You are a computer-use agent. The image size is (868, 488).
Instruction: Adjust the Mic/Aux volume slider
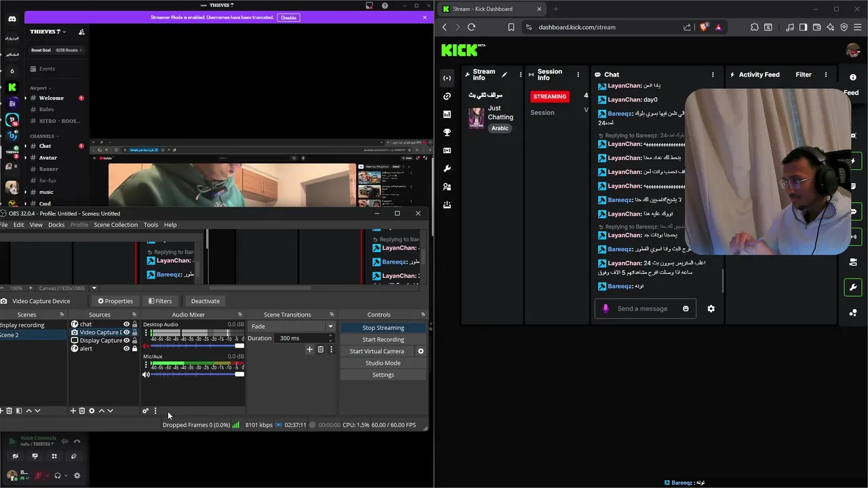(197, 375)
